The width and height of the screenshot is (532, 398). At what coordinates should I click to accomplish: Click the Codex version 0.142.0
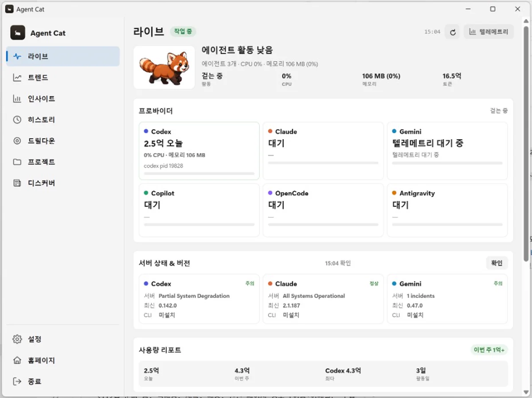(x=168, y=306)
